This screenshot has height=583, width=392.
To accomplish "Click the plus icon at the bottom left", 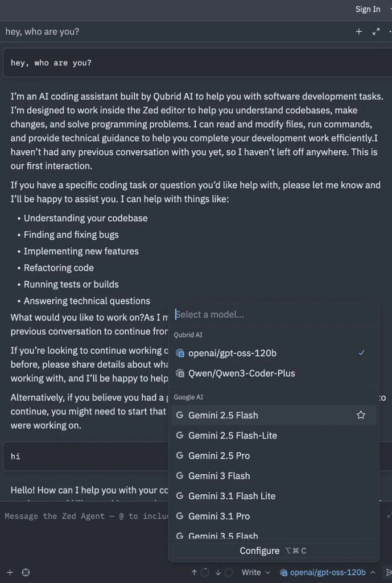I will pyautogui.click(x=10, y=572).
